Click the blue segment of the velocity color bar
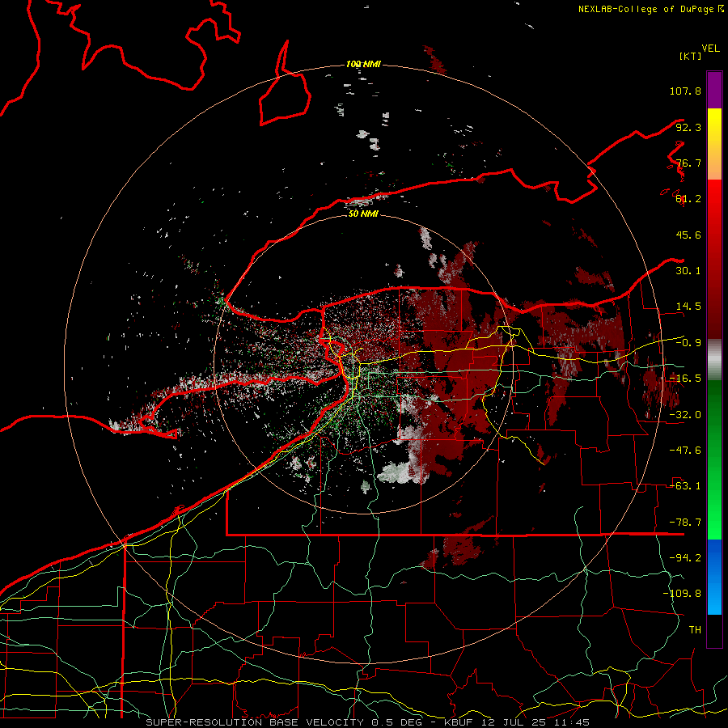 click(x=714, y=577)
